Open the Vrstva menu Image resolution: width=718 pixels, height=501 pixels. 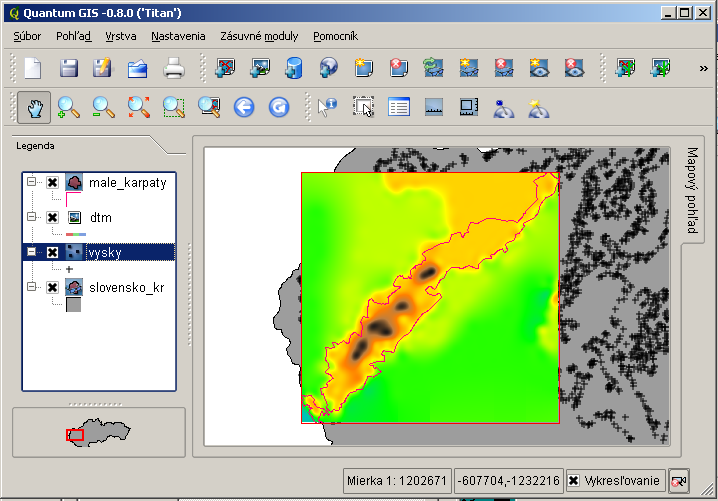point(121,36)
